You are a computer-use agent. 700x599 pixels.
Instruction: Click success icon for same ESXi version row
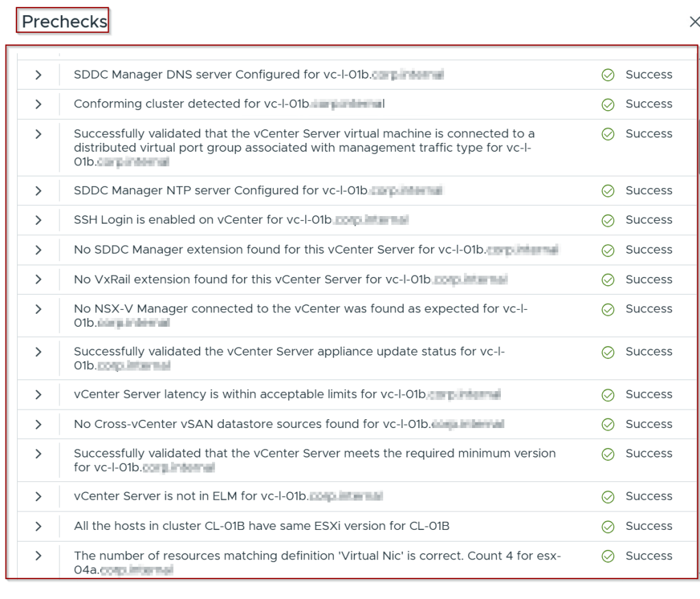(608, 527)
